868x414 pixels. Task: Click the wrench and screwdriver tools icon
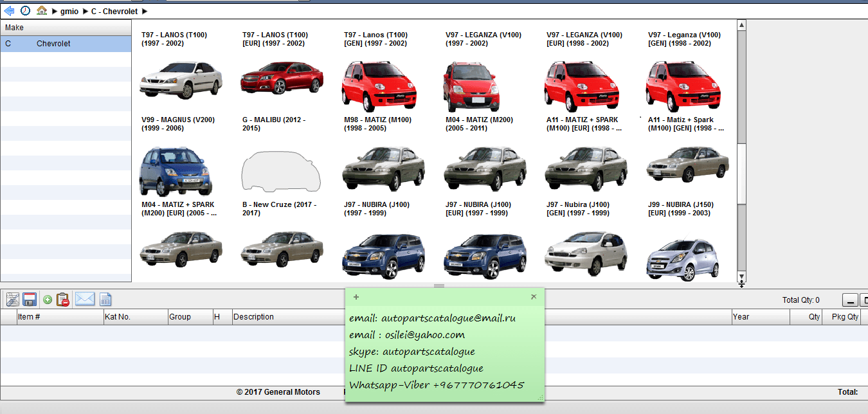click(x=12, y=299)
